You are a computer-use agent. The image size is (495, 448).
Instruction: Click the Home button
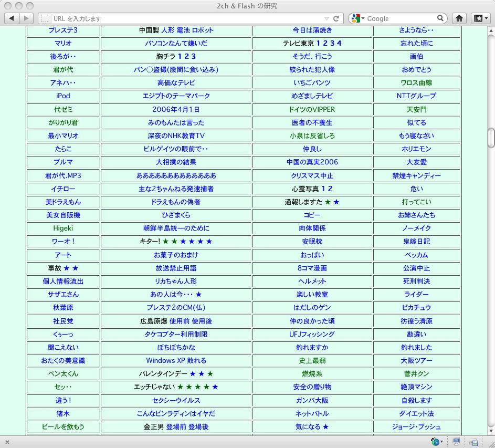coord(459,18)
